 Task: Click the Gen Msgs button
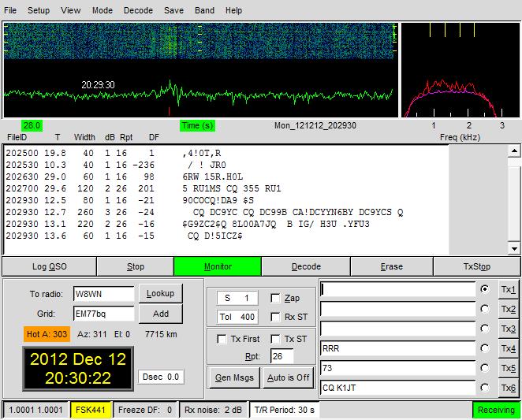(233, 377)
